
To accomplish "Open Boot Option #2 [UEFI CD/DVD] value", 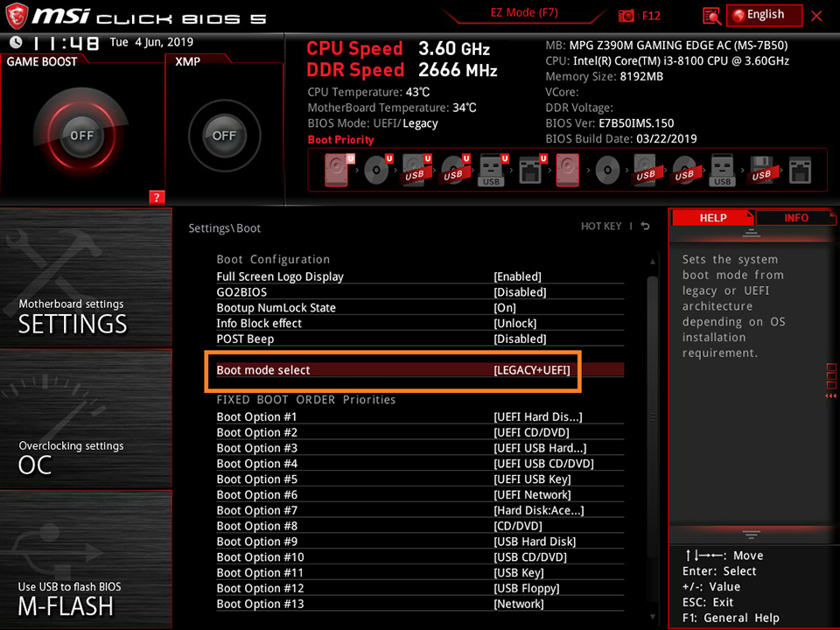I will point(531,432).
